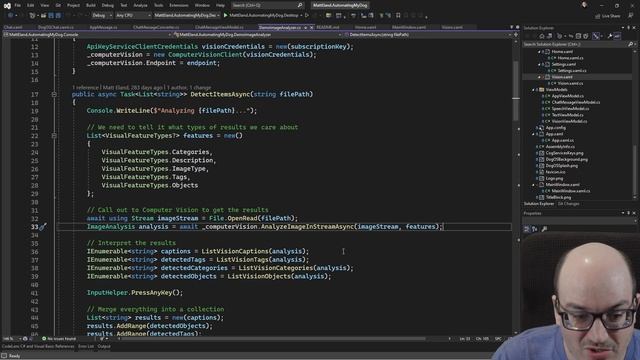
Task: Open the Any CPU platform dropdown
Action: [133, 16]
